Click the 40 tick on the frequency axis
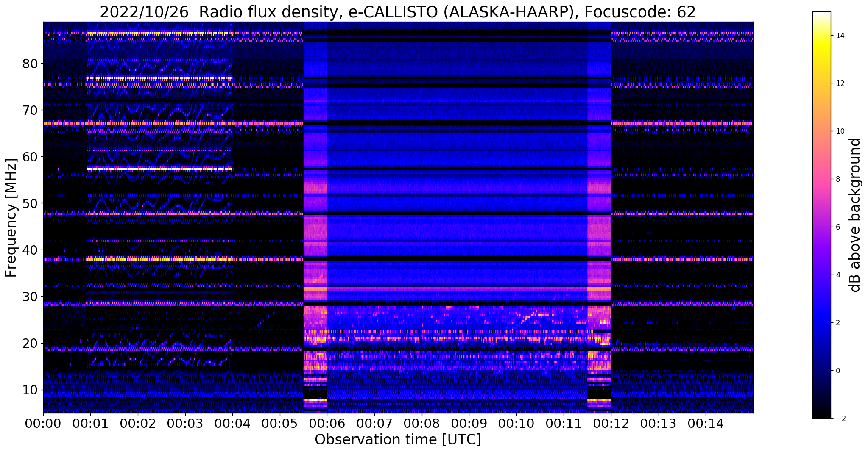Image resolution: width=868 pixels, height=452 pixels. pyautogui.click(x=30, y=250)
